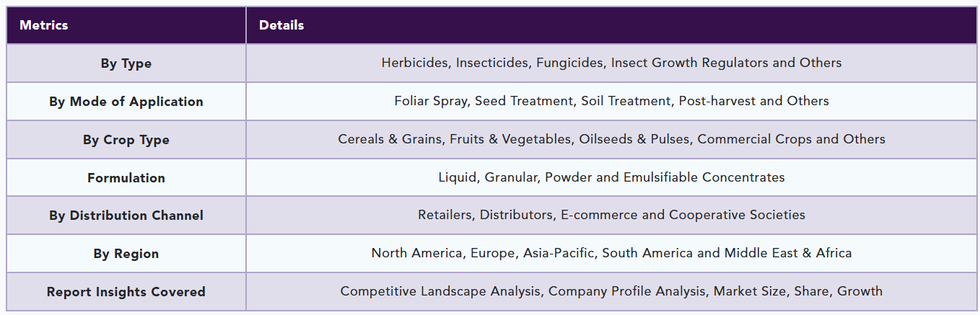This screenshot has width=980, height=315.
Task: Select the Competitive Landscape Analysis details
Action: (611, 291)
